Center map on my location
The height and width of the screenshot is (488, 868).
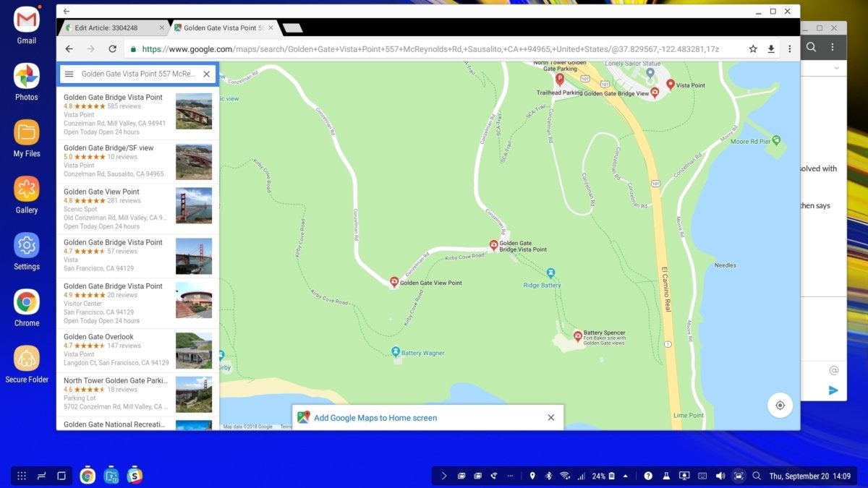click(x=780, y=405)
